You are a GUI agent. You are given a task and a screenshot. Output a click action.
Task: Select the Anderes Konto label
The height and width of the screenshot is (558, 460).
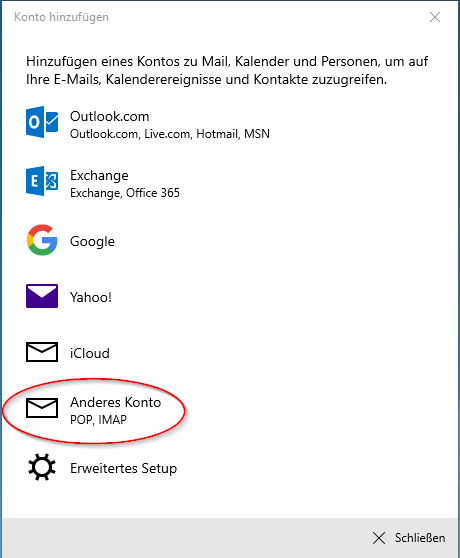tap(116, 402)
